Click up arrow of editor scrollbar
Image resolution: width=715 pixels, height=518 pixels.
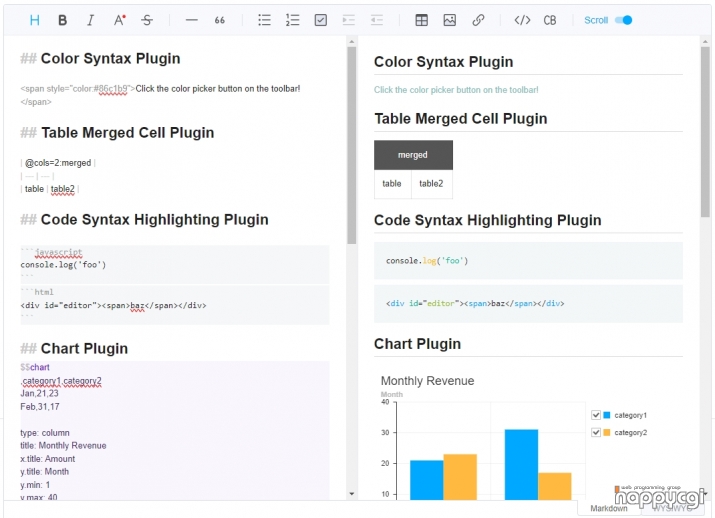click(x=351, y=41)
